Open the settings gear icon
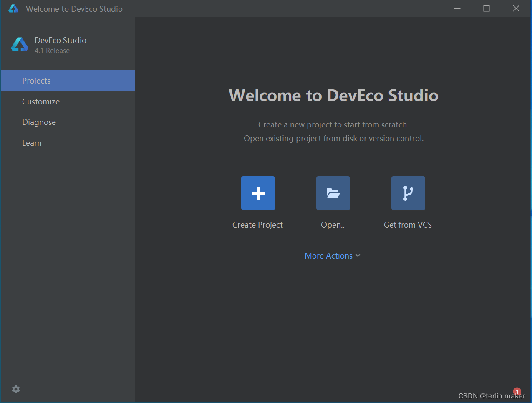The image size is (532, 403). coord(16,389)
